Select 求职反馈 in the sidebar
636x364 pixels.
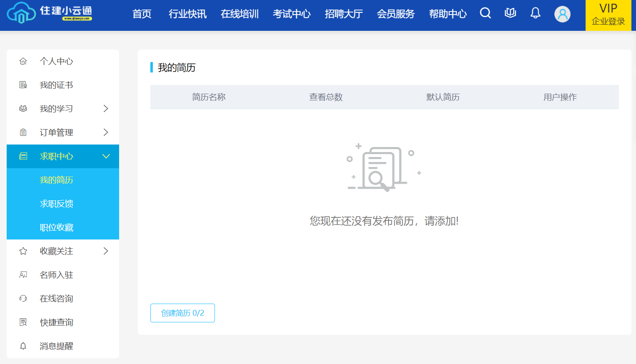point(57,204)
